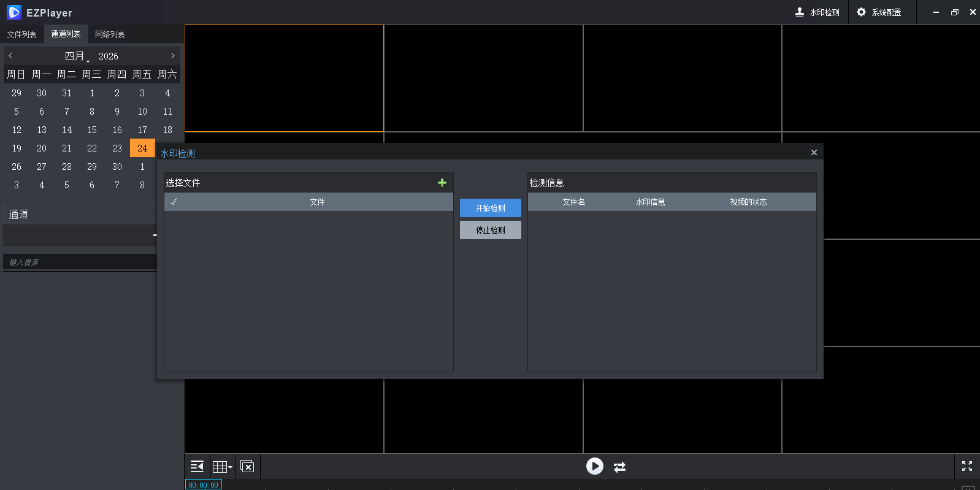
Task: Click the close all windows icon
Action: tap(247, 467)
